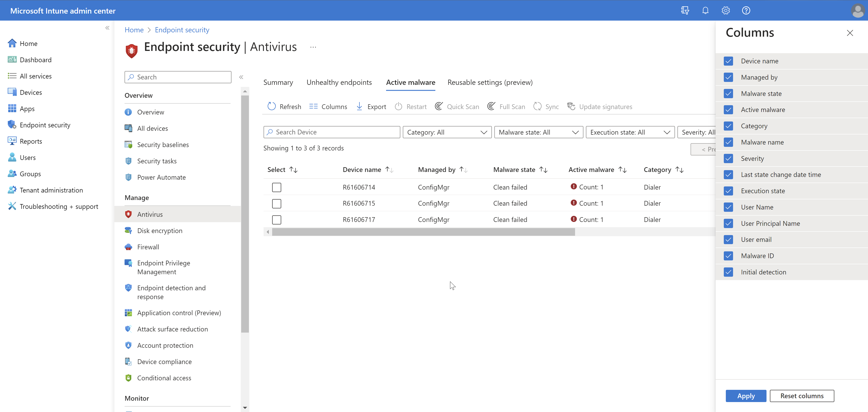This screenshot has height=412, width=868.
Task: Click the Home breadcrumb link
Action: 134,30
